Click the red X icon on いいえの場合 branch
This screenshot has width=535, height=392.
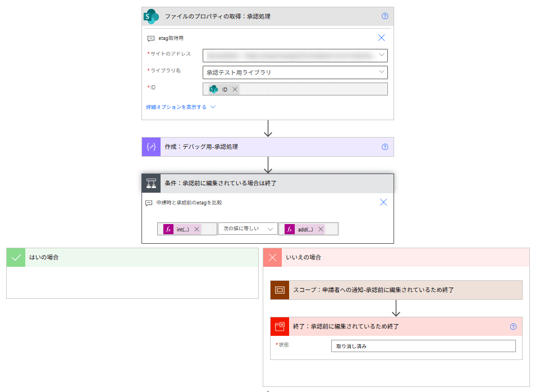(x=272, y=257)
